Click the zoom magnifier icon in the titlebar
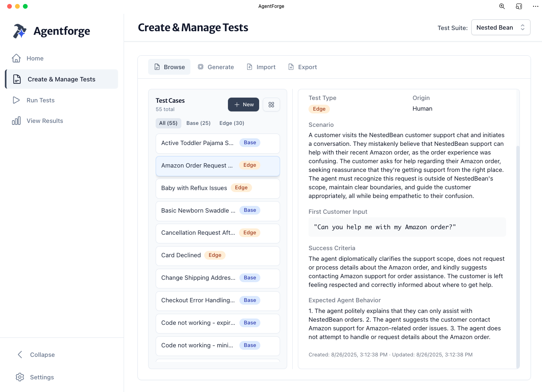542x392 pixels. pos(502,6)
